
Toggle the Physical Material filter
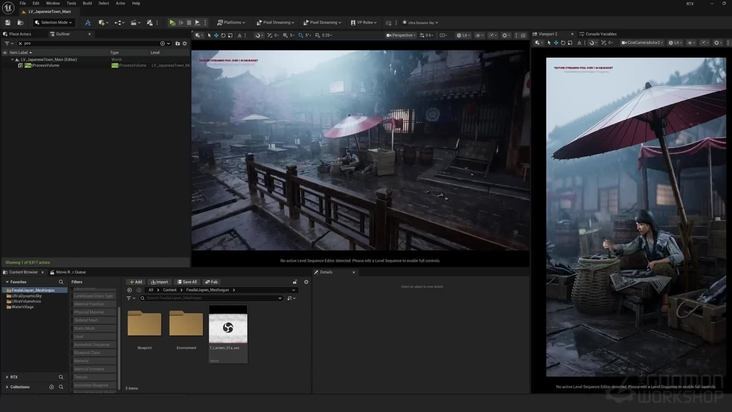coord(94,312)
